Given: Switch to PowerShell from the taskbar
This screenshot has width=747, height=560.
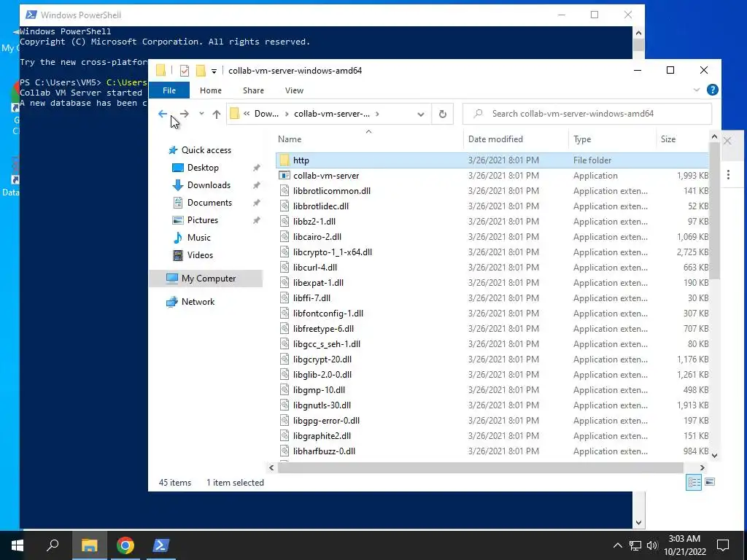Looking at the screenshot, I should (161, 545).
